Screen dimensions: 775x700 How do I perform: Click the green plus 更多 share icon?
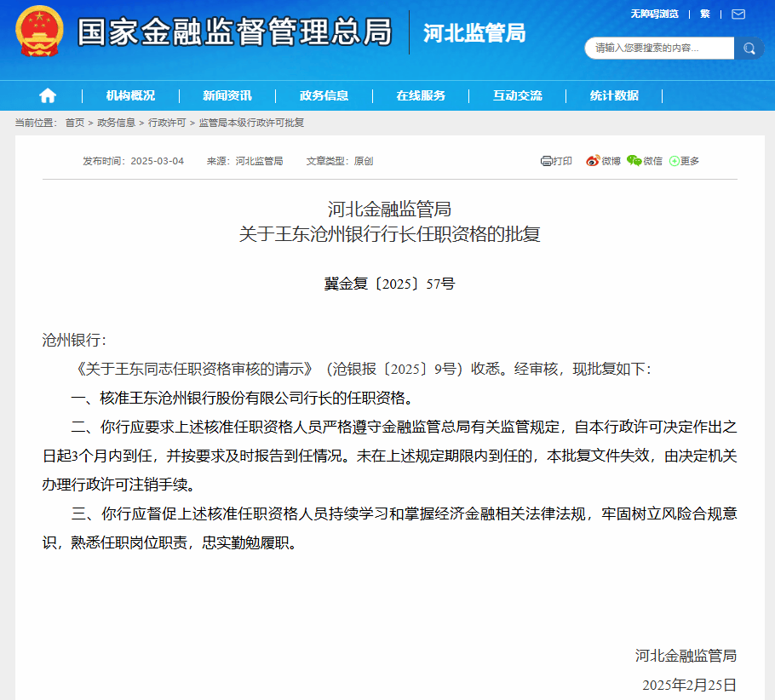[675, 161]
